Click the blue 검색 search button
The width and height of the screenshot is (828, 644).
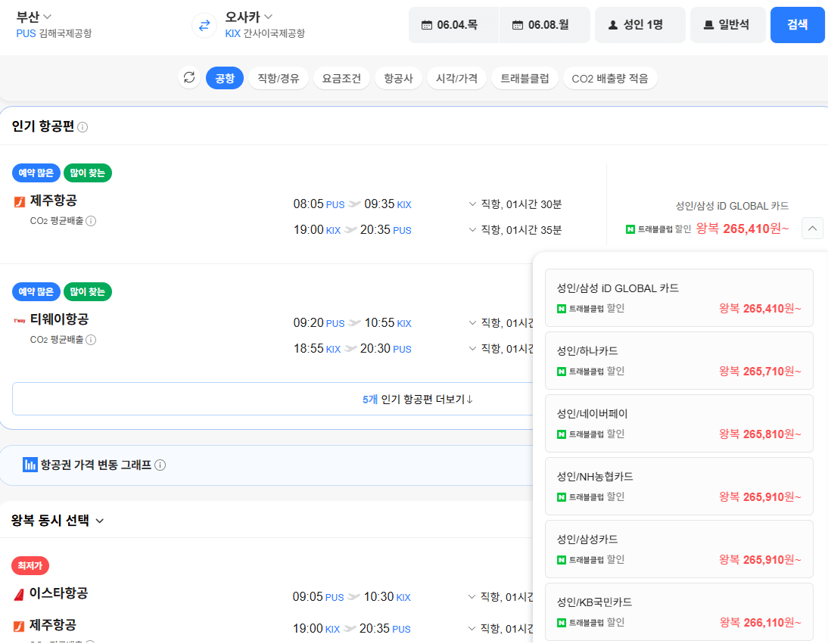(x=797, y=25)
